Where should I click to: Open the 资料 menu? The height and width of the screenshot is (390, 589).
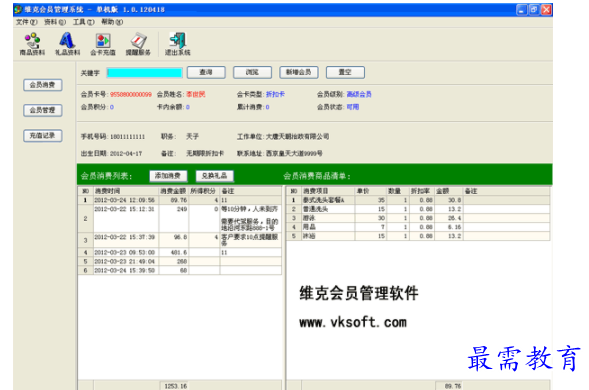click(x=55, y=22)
